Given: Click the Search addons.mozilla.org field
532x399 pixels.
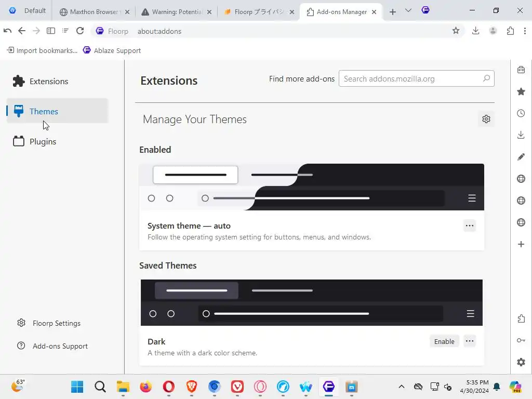Looking at the screenshot, I should click(416, 79).
